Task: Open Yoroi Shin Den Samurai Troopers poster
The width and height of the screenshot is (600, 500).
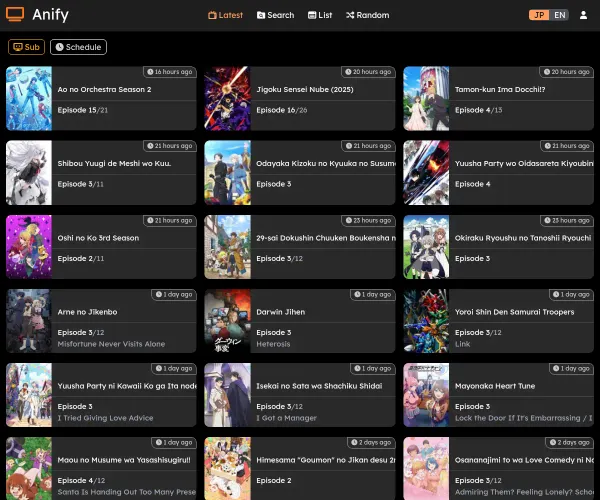Action: tap(426, 321)
